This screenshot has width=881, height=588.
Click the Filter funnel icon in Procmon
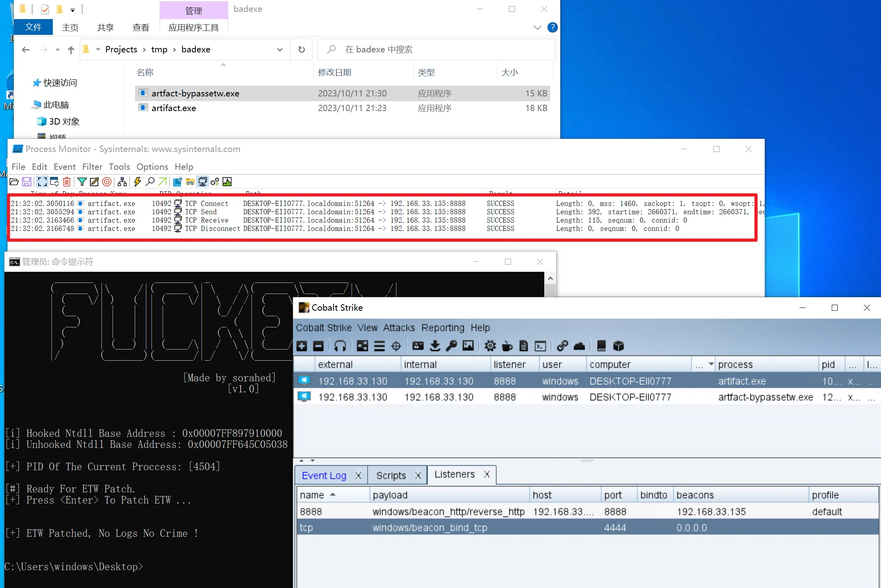pyautogui.click(x=82, y=182)
